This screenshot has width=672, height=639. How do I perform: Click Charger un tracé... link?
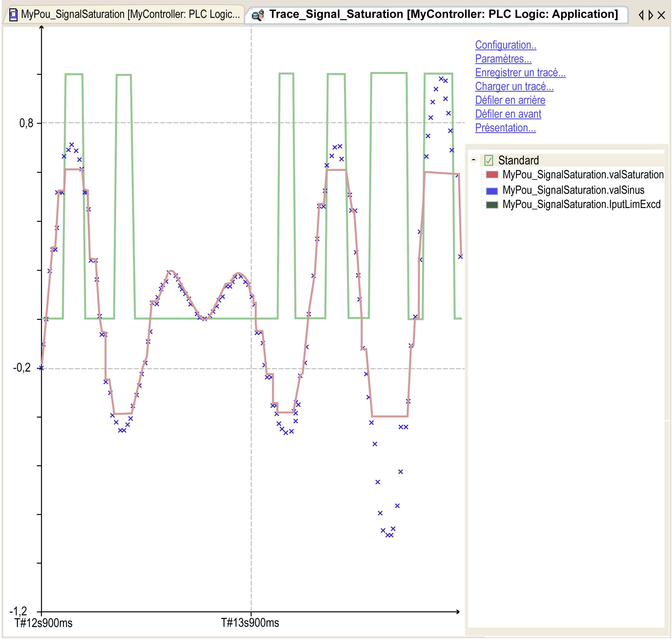(x=514, y=87)
